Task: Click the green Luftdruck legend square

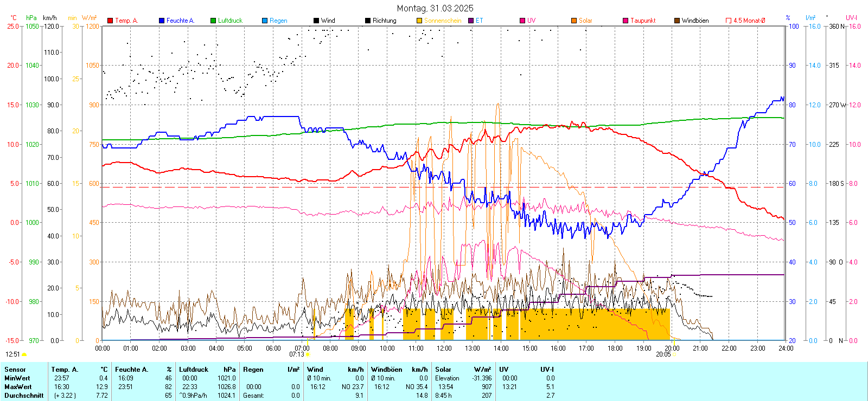Action: [x=213, y=21]
